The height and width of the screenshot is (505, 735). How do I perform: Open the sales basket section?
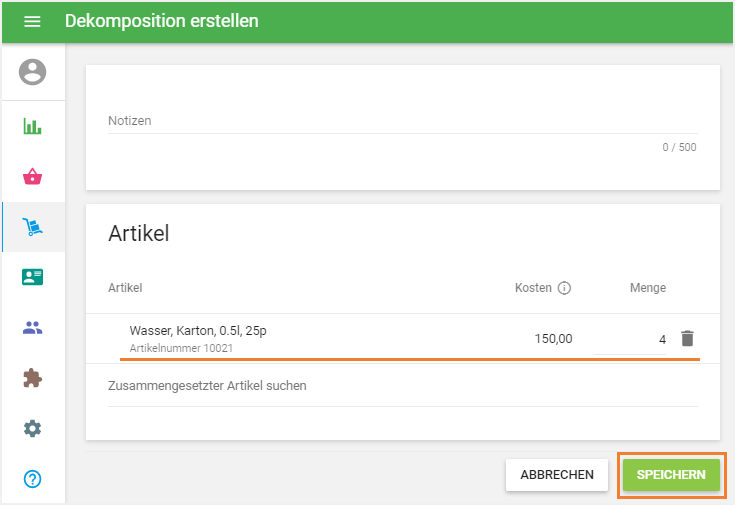click(x=33, y=177)
